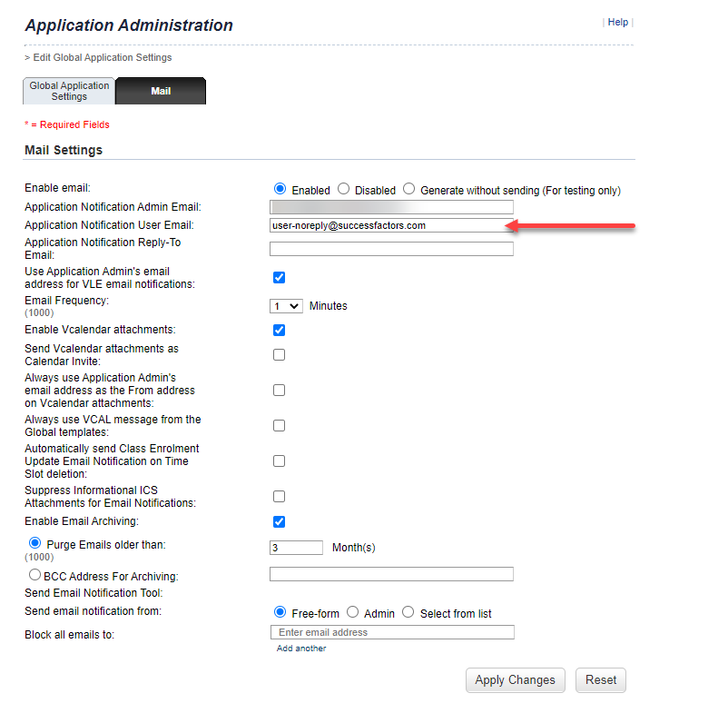Click the Mail Settings heading

[64, 150]
